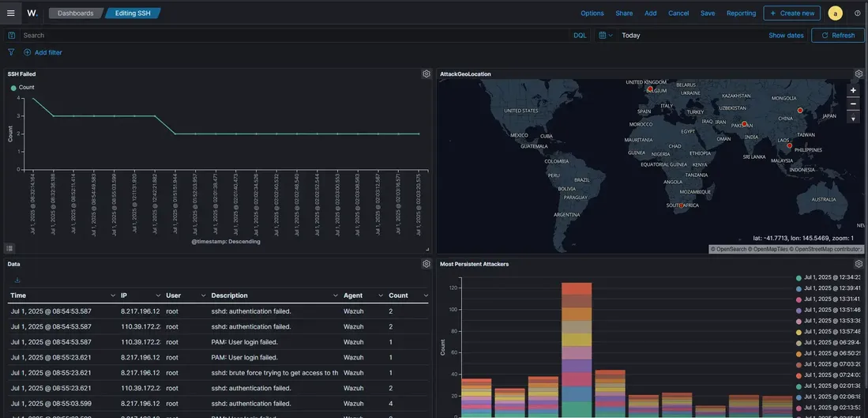This screenshot has width=868, height=418.
Task: Open AttackGeoLocation panel gear options
Action: 859,73
